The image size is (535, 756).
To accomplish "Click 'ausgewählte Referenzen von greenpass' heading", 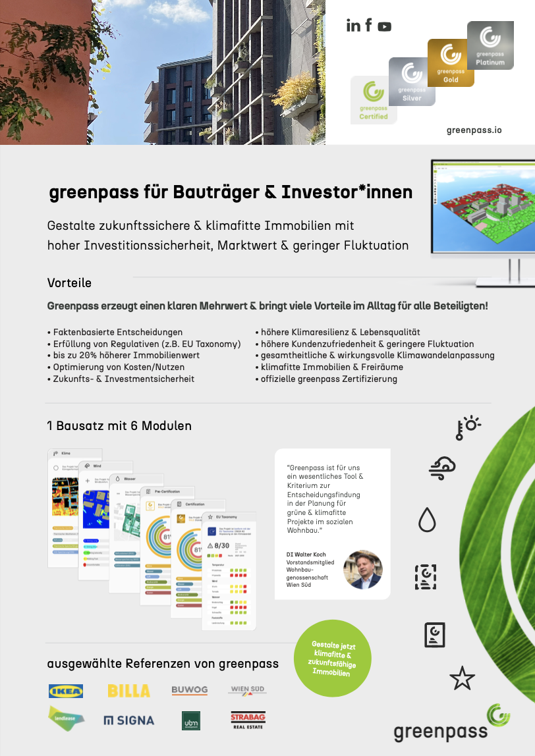I will [x=163, y=664].
